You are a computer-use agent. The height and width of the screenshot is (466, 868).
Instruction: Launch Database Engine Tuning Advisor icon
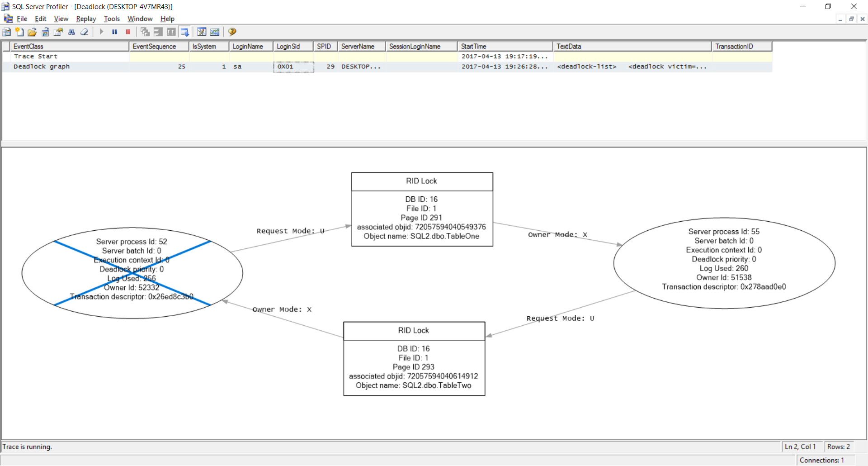pyautogui.click(x=202, y=32)
